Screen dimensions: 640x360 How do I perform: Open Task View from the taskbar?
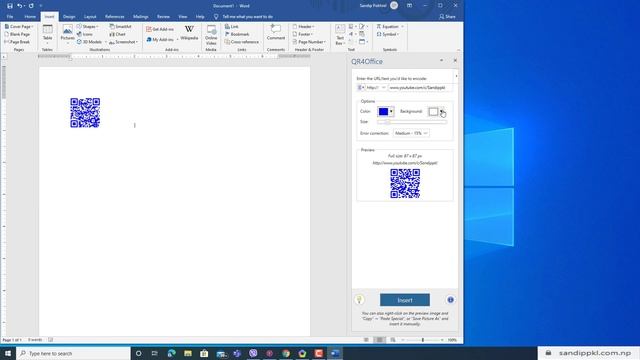(154, 353)
